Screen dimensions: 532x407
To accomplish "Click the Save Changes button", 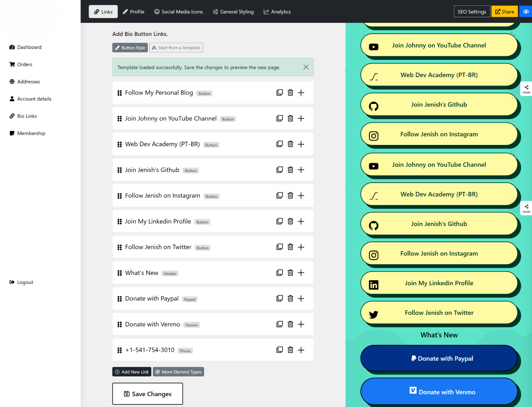I will (148, 394).
